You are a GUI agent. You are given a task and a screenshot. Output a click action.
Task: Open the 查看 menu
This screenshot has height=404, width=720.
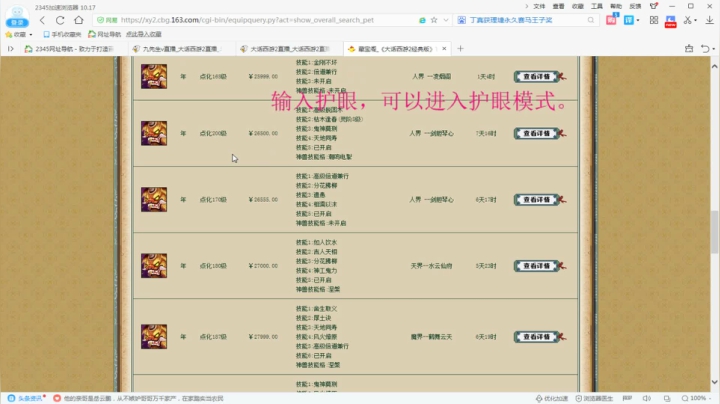coord(558,6)
